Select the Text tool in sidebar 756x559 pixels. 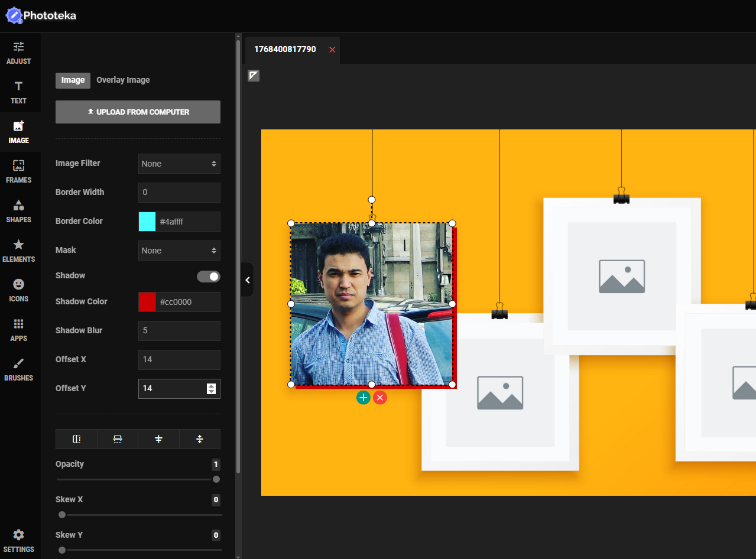(x=19, y=92)
